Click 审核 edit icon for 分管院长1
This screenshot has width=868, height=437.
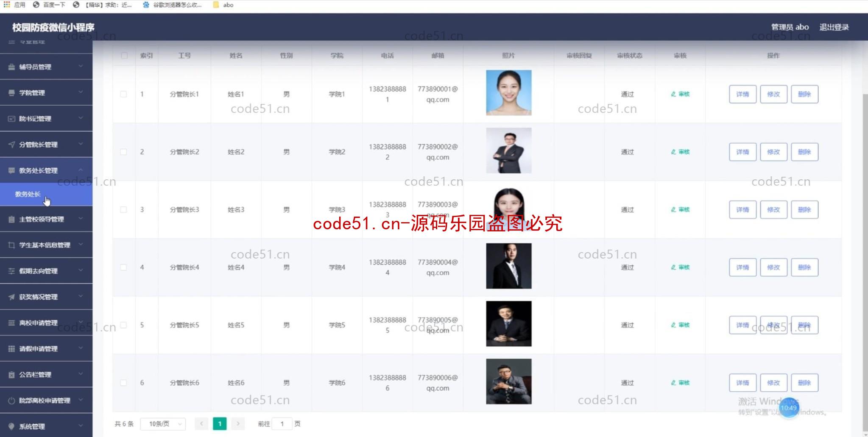click(x=673, y=94)
